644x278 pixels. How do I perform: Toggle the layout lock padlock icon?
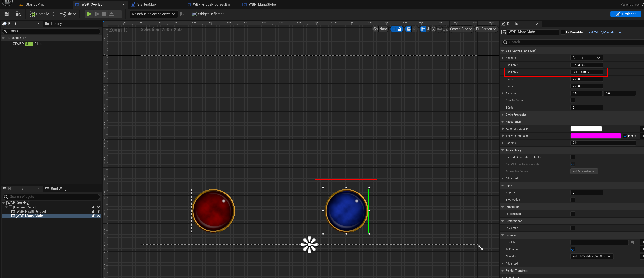coord(400,29)
